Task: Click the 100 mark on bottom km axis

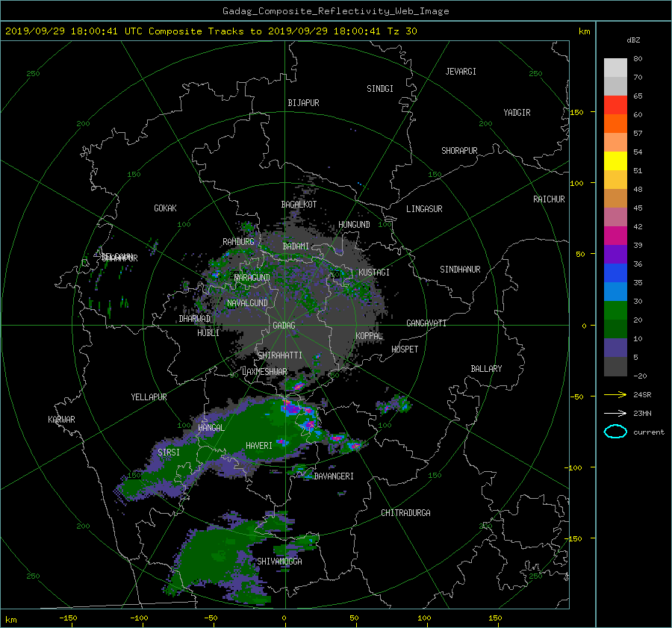Action: 424,618
